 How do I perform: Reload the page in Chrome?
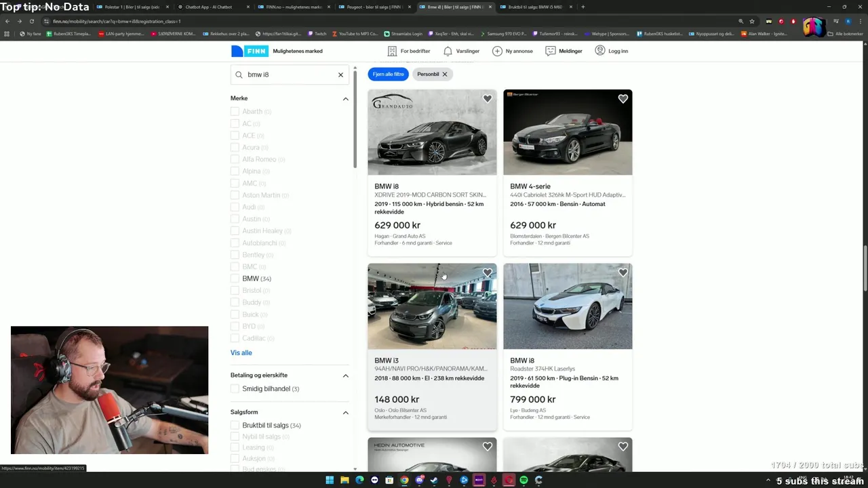tap(31, 21)
